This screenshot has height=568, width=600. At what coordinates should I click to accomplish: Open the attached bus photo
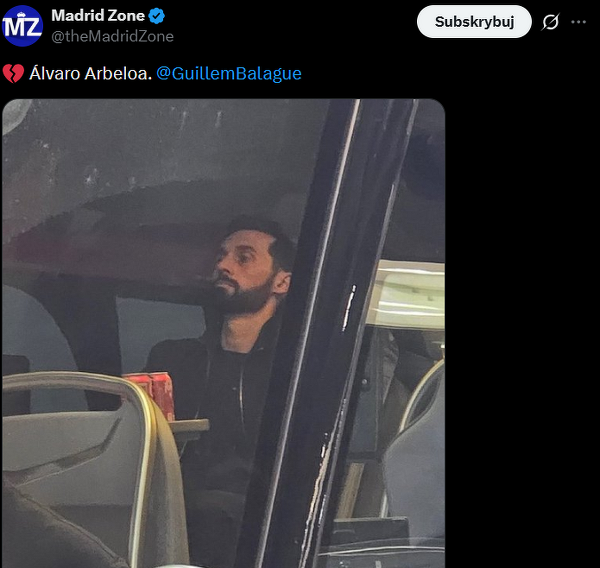coord(223,333)
